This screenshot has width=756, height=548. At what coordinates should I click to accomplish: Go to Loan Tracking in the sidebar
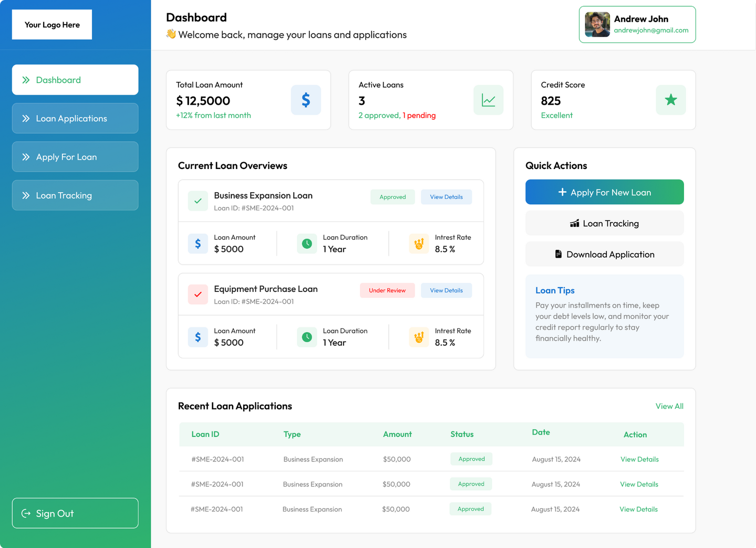(x=75, y=195)
